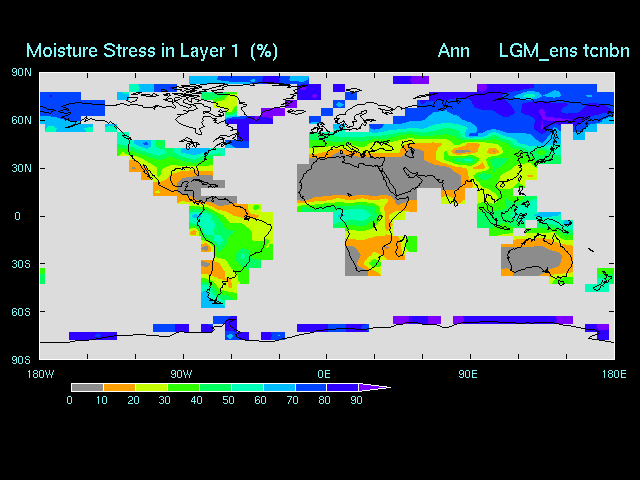Image resolution: width=640 pixels, height=480 pixels.
Task: Click the gray interior of Australia
Action: pos(532,260)
